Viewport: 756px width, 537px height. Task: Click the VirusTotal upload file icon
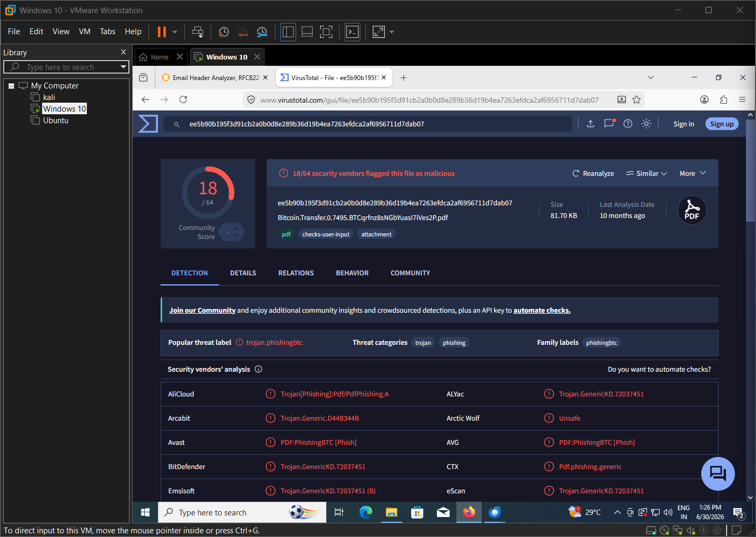(591, 124)
